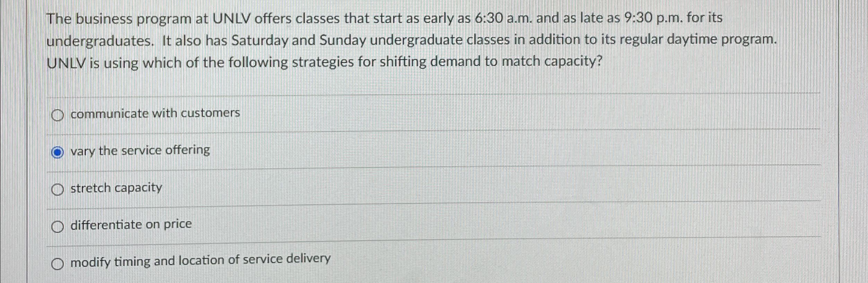Choose 'modify timing and location of service delivery'
Viewport: 868px width, 283px height.
click(58, 264)
